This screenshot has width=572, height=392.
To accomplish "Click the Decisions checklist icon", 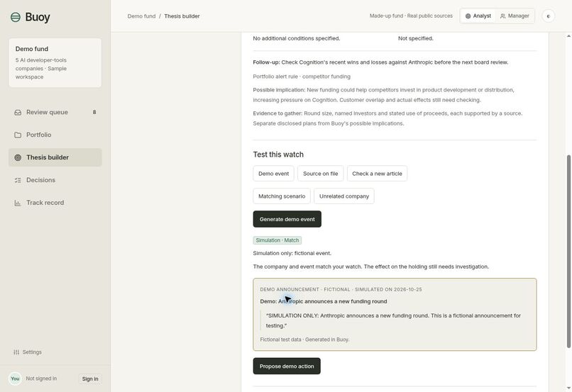I will [x=18, y=180].
